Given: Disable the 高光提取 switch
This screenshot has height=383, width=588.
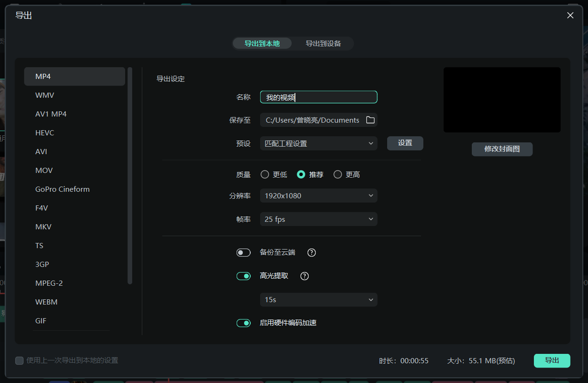Looking at the screenshot, I should (x=243, y=276).
